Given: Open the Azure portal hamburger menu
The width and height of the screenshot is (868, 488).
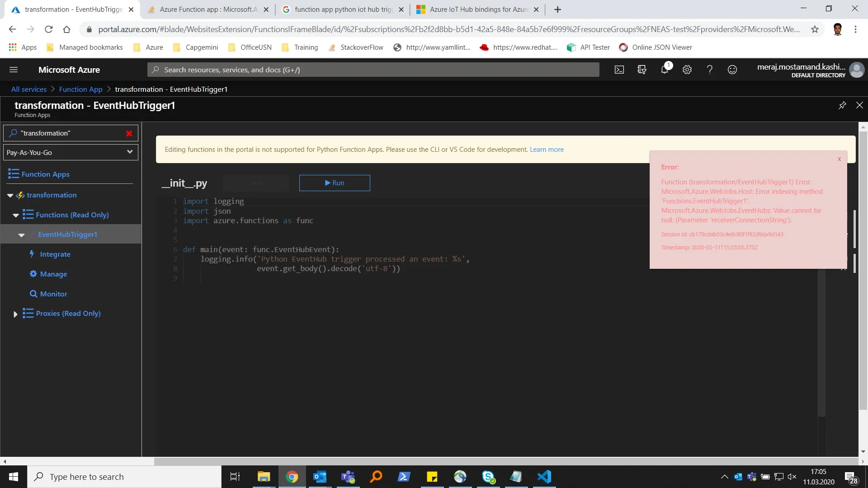Looking at the screenshot, I should point(14,70).
